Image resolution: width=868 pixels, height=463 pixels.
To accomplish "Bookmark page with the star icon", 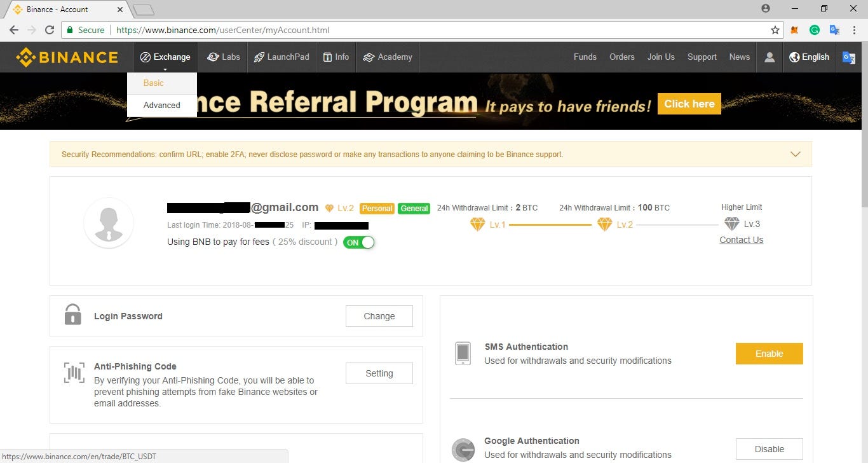I will [775, 30].
